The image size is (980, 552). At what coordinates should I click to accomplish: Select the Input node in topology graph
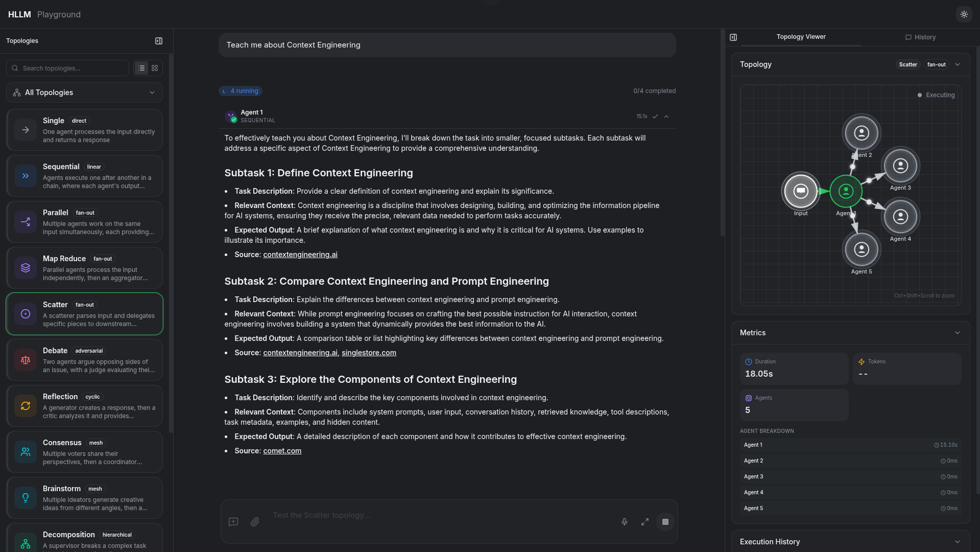pos(800,191)
